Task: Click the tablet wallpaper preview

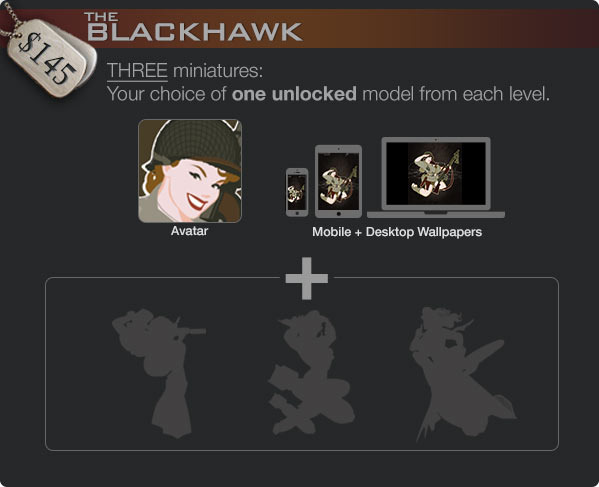Action: pos(338,181)
